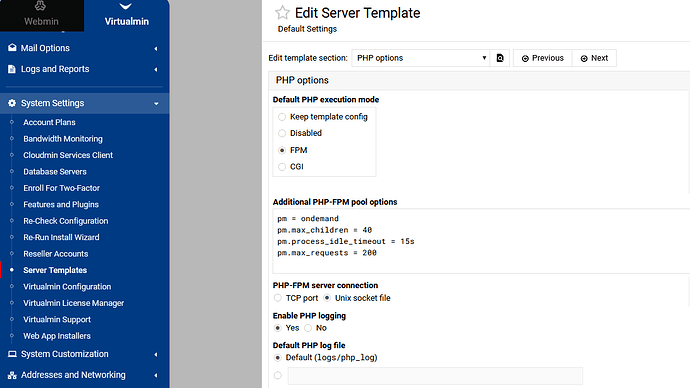This screenshot has height=388, width=690.
Task: Open Bandwidth Monitoring page
Action: tap(63, 139)
